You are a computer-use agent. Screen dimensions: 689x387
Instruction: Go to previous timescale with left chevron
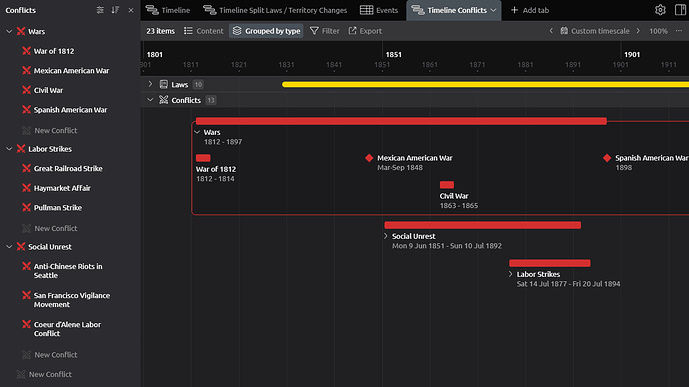coord(551,31)
